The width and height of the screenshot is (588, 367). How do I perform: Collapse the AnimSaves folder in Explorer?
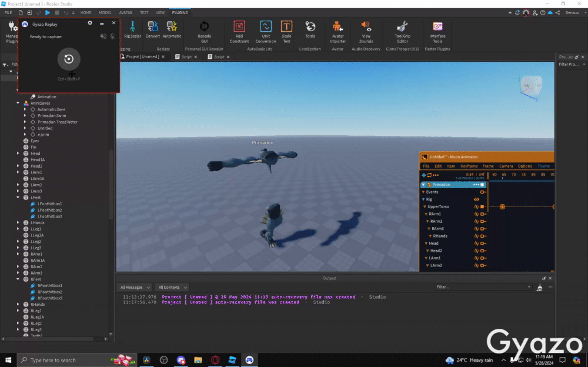point(18,103)
